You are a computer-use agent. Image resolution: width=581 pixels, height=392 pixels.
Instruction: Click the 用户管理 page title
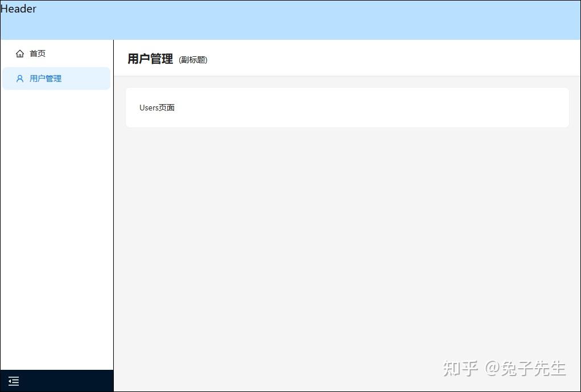pos(150,59)
